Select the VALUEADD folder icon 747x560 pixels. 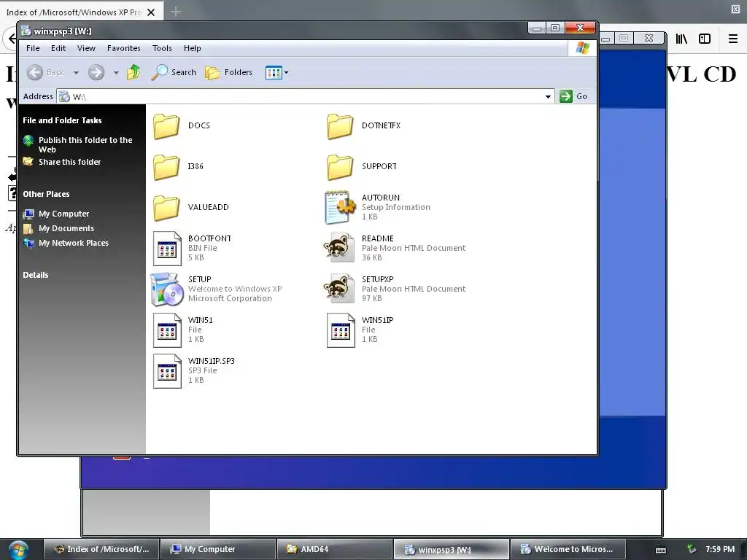[x=166, y=208]
